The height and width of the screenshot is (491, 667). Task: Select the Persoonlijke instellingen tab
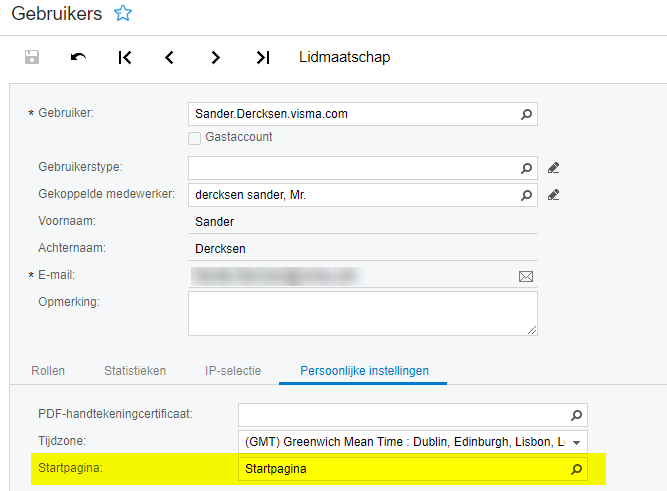tap(364, 371)
